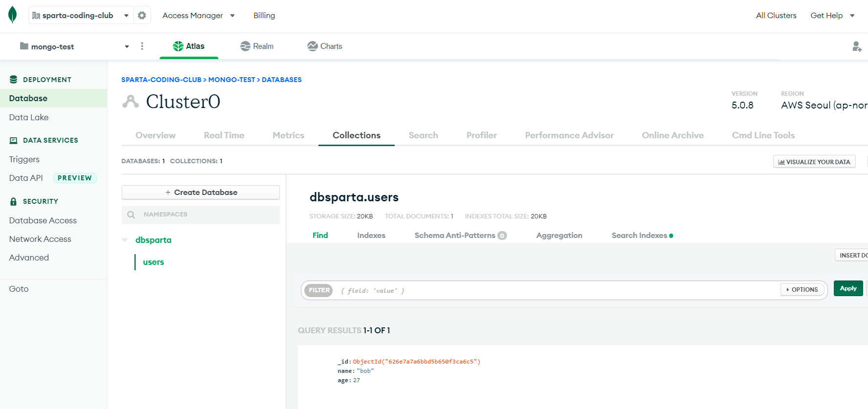Expand the query OPTIONS
The image size is (868, 409).
click(803, 290)
